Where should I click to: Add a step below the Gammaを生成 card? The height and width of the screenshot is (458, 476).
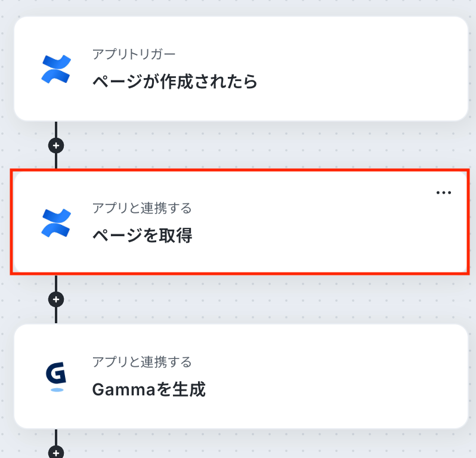(56, 453)
